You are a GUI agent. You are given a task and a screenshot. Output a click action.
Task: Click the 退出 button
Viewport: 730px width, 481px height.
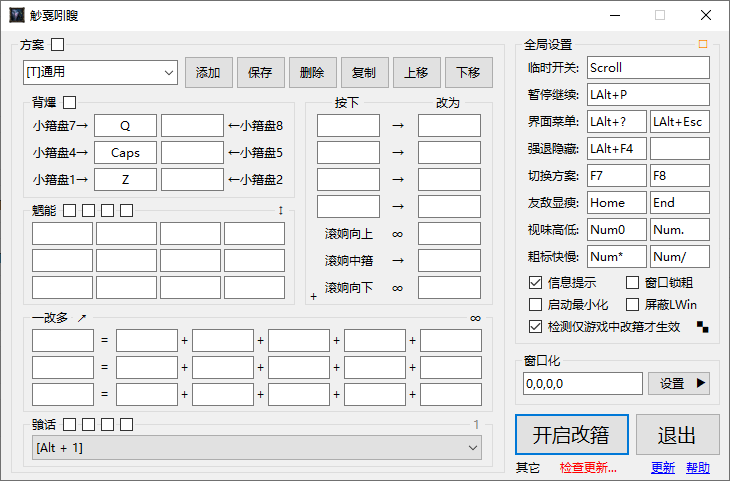coord(677,434)
